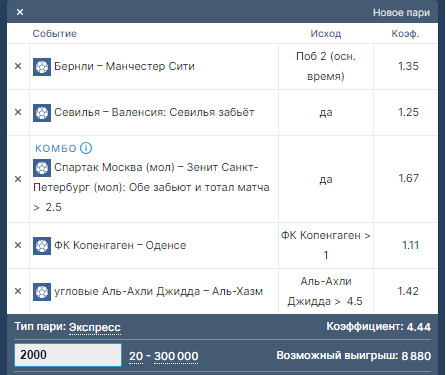Set the stake to maximum 300 000
The height and width of the screenshot is (375, 446).
click(x=176, y=356)
